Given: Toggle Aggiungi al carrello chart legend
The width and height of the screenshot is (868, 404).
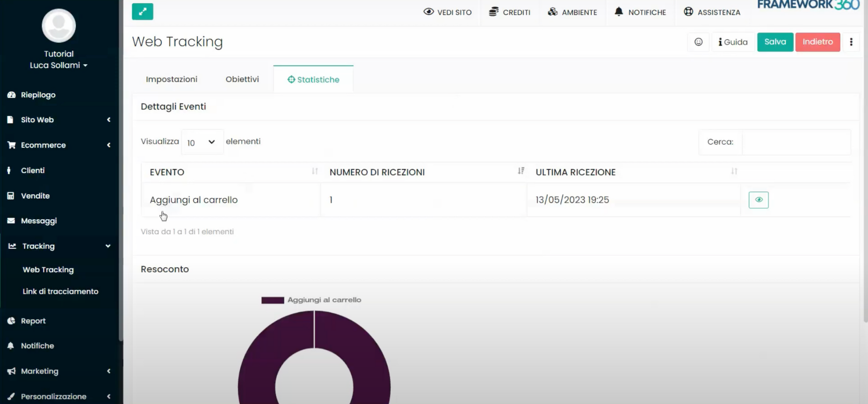Looking at the screenshot, I should coord(311,300).
